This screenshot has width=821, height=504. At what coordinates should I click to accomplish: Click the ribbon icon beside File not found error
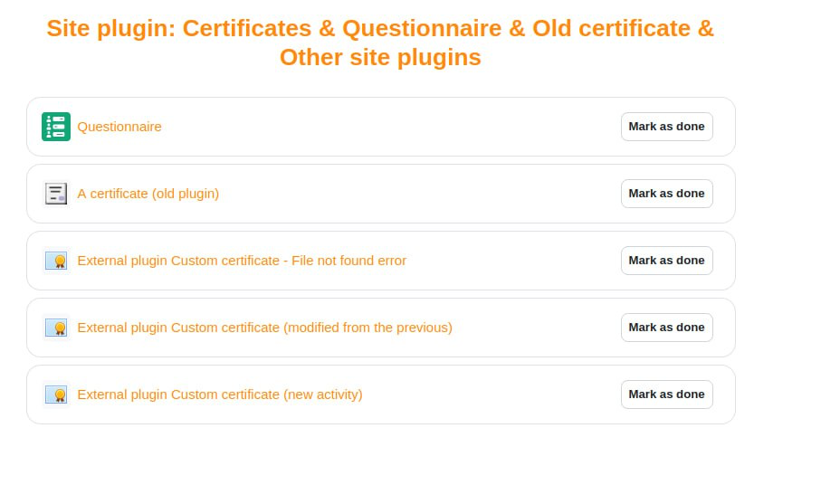[56, 261]
